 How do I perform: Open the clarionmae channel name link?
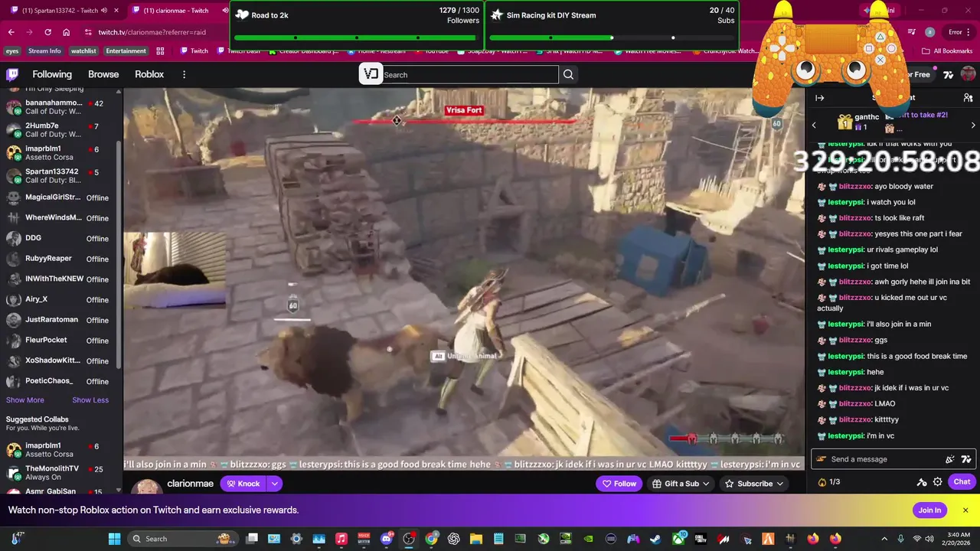tap(191, 484)
